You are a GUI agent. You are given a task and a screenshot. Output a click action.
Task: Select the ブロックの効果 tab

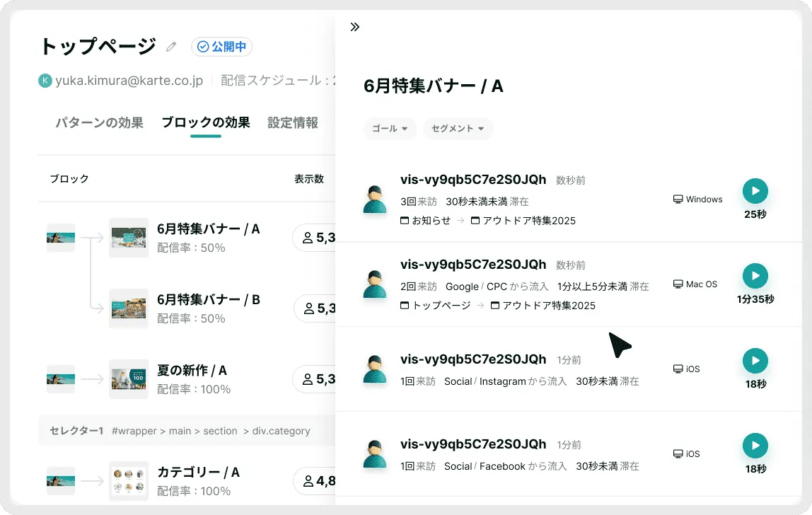(x=205, y=122)
